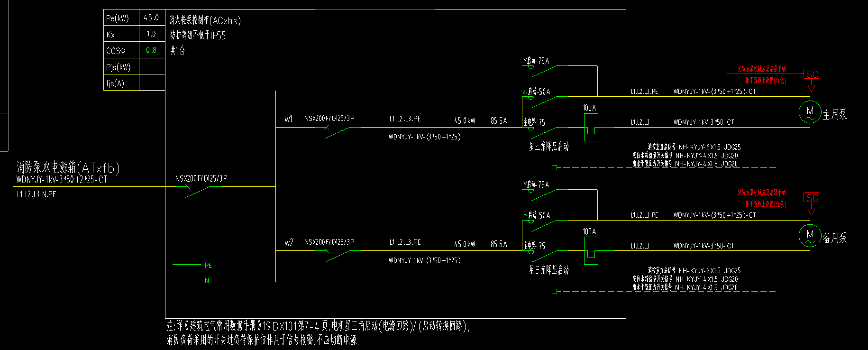Select 星三角降压启动 text under circuit w2
The height and width of the screenshot is (350, 868).
click(x=549, y=270)
